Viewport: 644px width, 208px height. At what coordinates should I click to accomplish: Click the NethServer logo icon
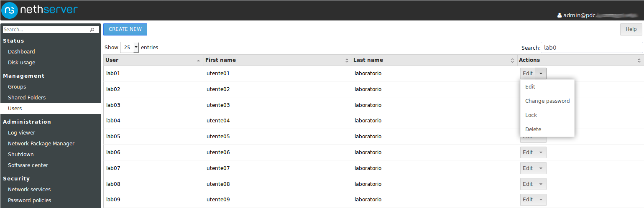(x=10, y=10)
